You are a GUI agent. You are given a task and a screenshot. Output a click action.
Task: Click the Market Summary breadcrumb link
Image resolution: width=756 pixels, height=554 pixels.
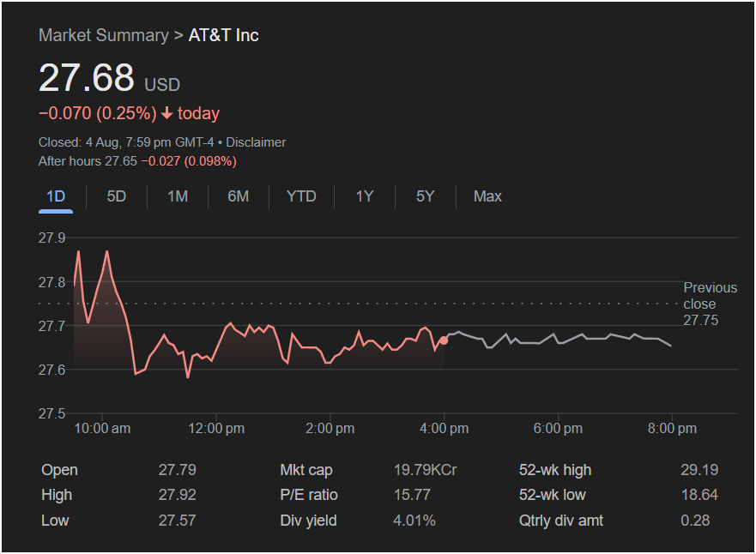104,35
